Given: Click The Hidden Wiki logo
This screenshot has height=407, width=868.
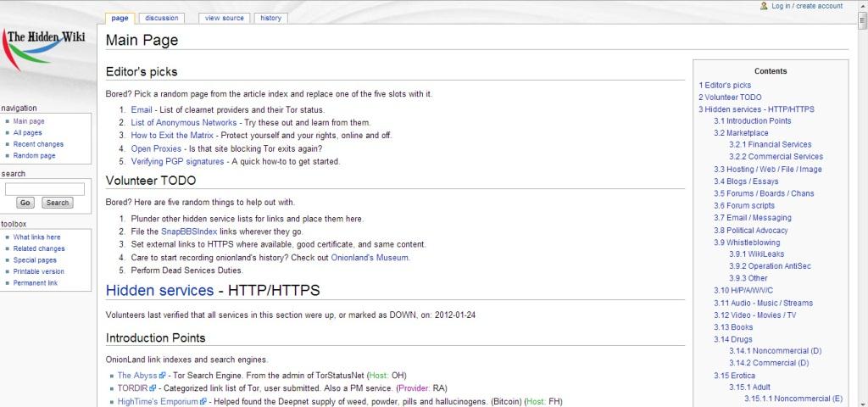Looking at the screenshot, I should (x=43, y=50).
